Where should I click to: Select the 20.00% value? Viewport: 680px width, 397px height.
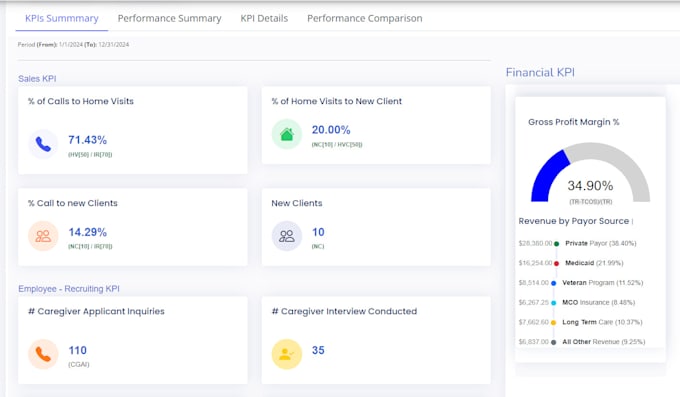331,130
